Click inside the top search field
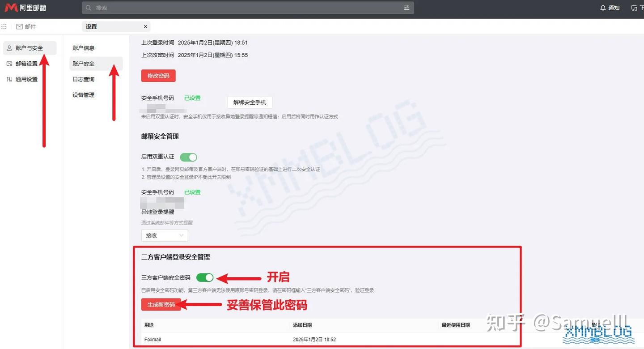This screenshot has height=349, width=644. point(246,8)
